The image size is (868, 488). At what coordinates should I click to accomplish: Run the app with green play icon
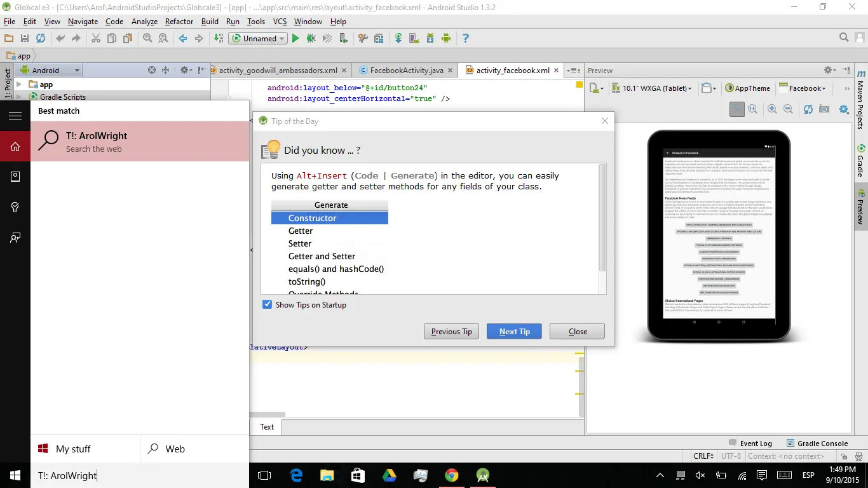tap(295, 39)
